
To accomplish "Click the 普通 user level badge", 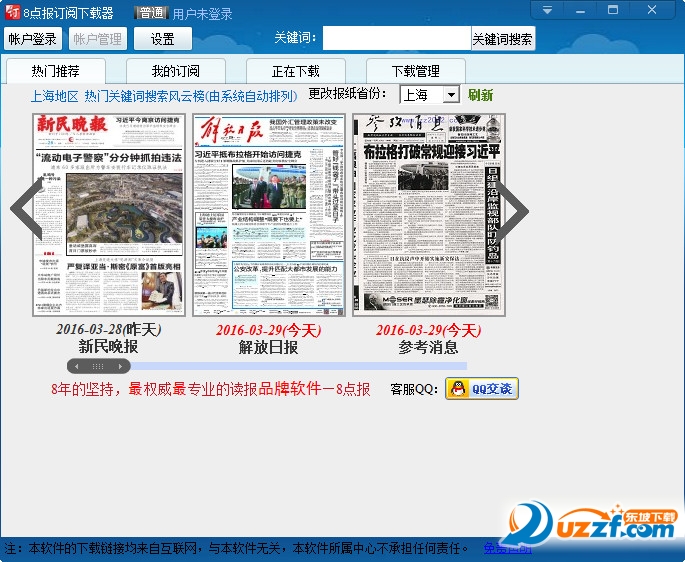I will point(151,13).
